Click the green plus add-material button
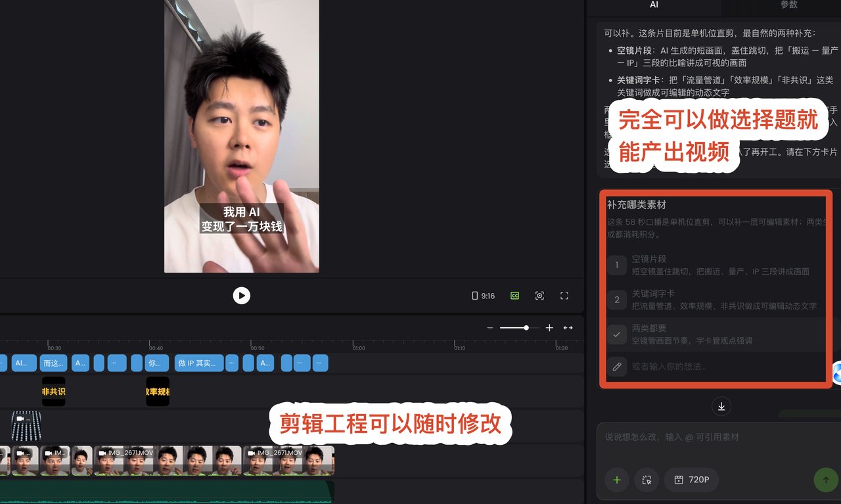This screenshot has height=504, width=841. click(616, 480)
